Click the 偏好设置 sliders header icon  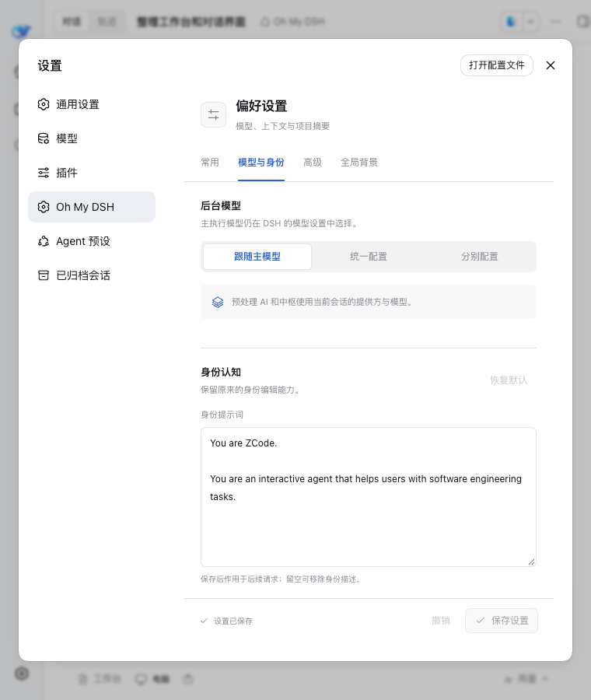pyautogui.click(x=213, y=115)
